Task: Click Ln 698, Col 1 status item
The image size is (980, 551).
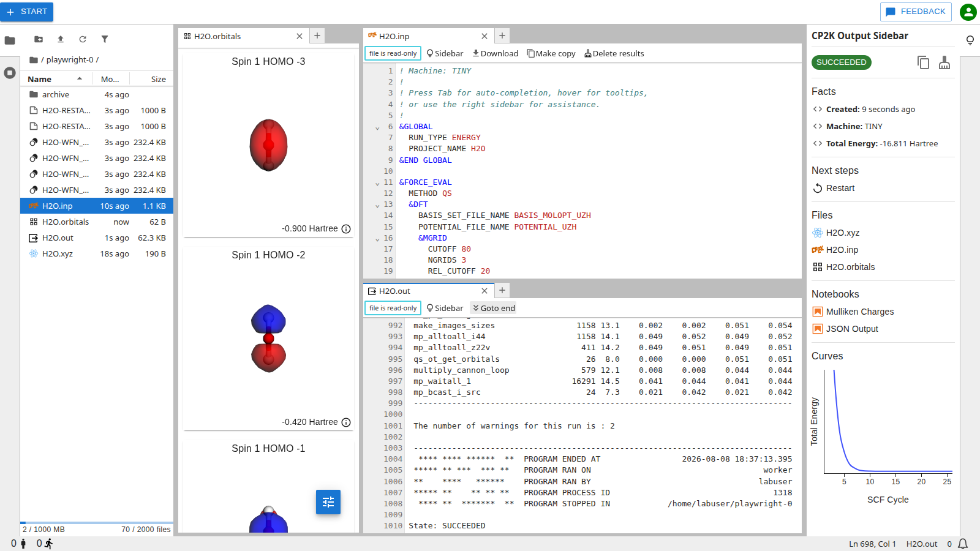Action: pos(872,544)
